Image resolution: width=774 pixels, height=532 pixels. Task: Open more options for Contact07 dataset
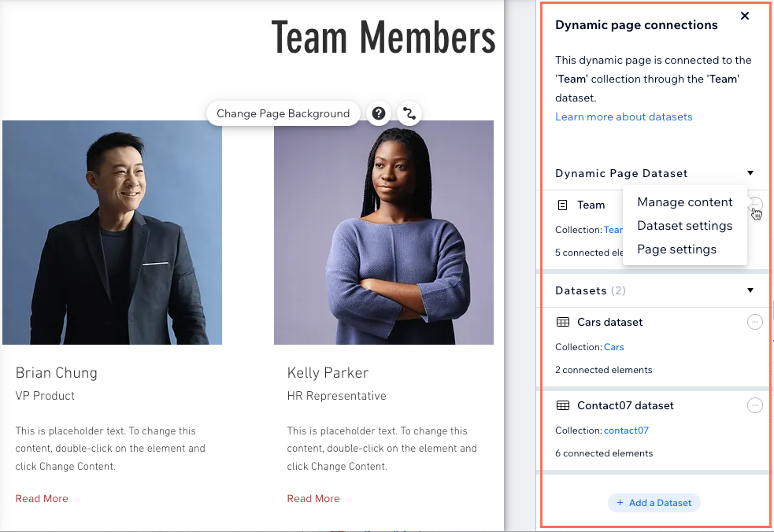click(x=754, y=405)
